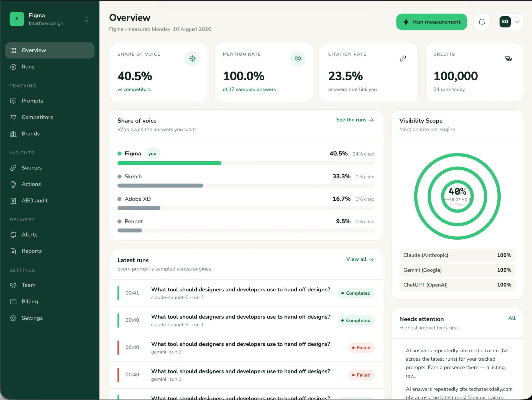Viewport: 532px width, 400px height.
Task: Click the Sketch share of voice bar
Action: (246, 186)
